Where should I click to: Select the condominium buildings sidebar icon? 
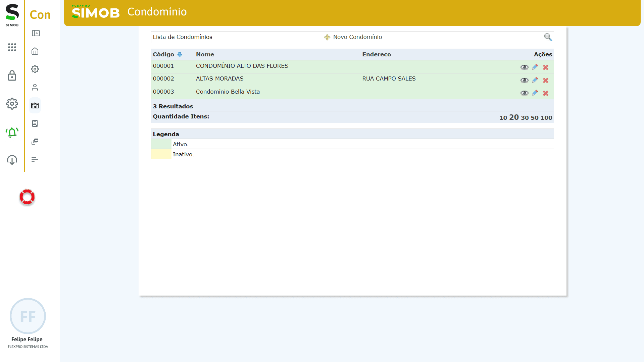[35, 105]
